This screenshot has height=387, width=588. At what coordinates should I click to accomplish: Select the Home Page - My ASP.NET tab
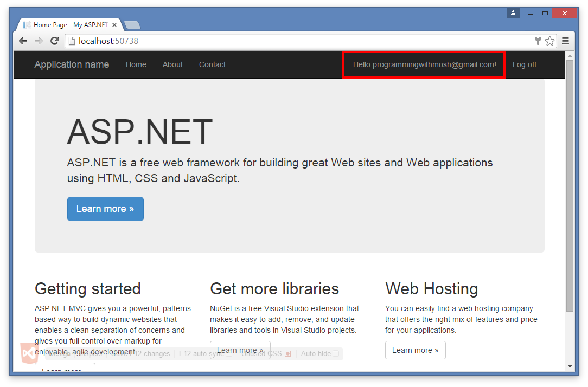70,25
